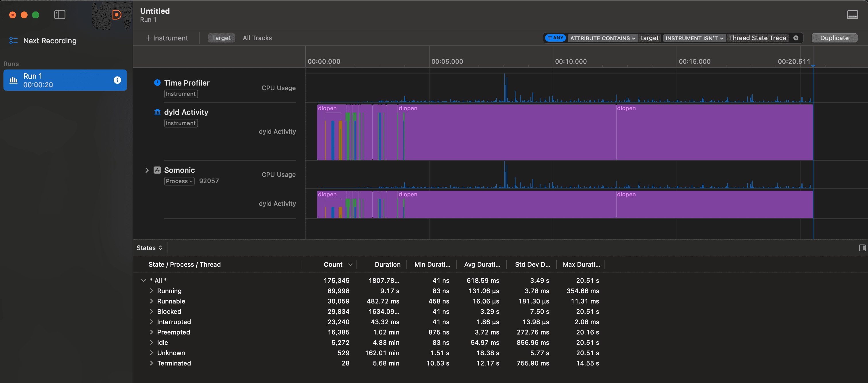Image resolution: width=868 pixels, height=383 pixels.
Task: Click the 00:15.000 timeline ruler mark
Action: pyautogui.click(x=694, y=62)
